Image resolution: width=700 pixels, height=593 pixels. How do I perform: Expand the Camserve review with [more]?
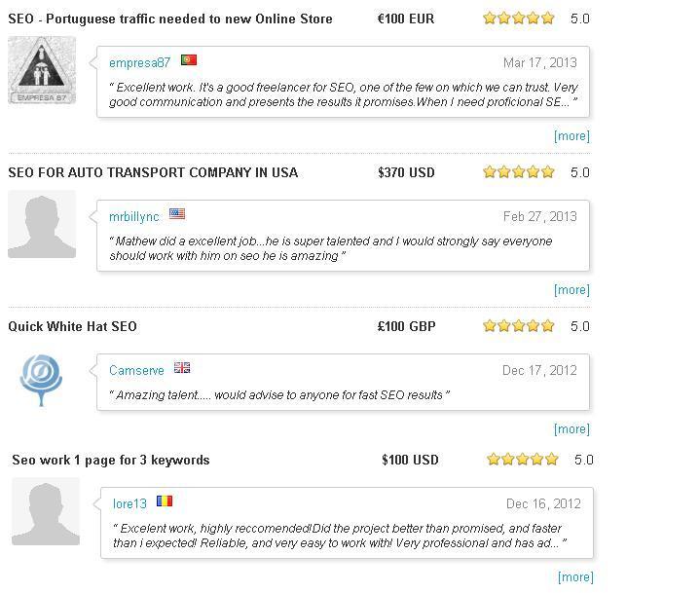coord(571,429)
